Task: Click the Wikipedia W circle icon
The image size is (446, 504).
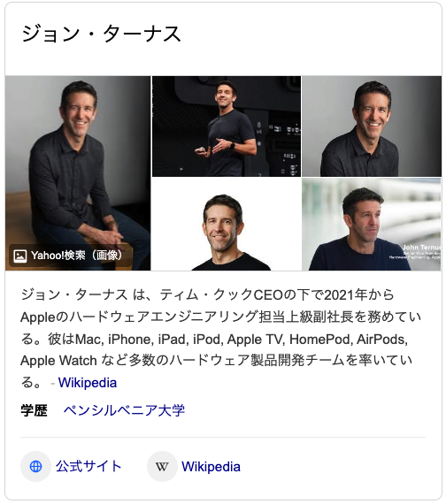Action: click(162, 466)
